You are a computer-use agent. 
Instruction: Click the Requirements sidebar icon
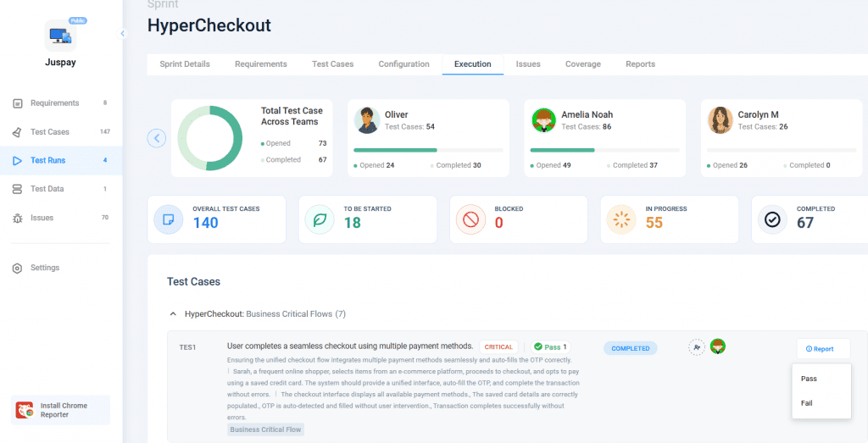click(x=18, y=103)
